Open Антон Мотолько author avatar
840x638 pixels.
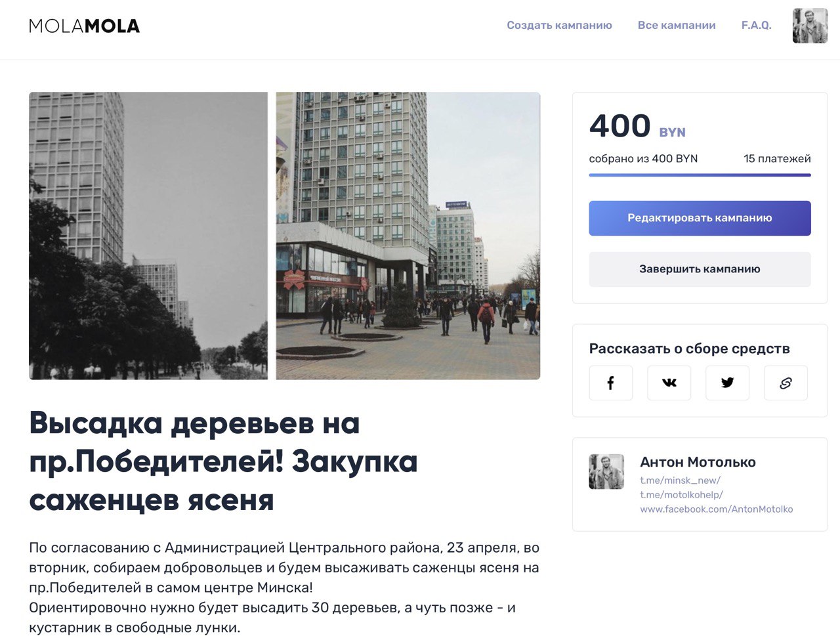tap(606, 471)
